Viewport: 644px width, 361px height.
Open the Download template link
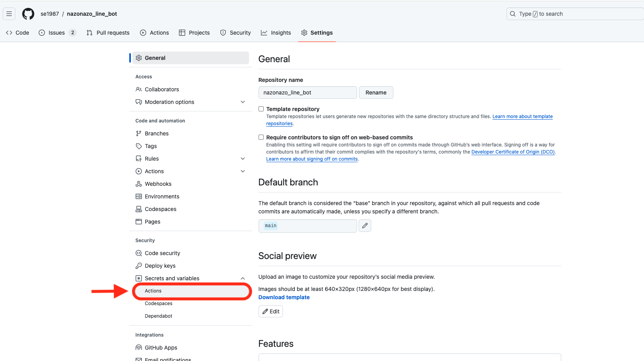284,297
